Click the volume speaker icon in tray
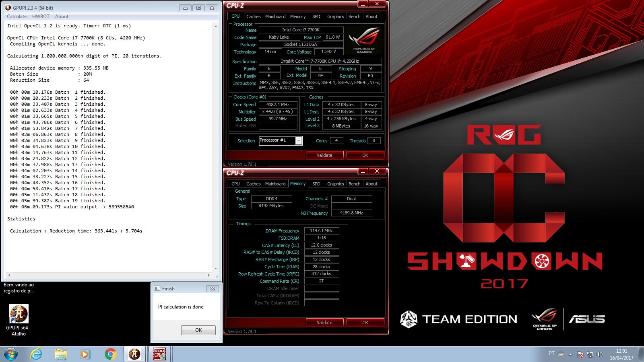The height and width of the screenshot is (362, 644). pos(599,354)
